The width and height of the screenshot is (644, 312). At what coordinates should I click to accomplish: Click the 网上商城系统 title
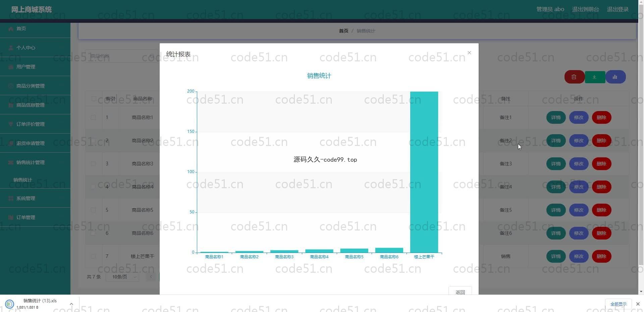(32, 9)
